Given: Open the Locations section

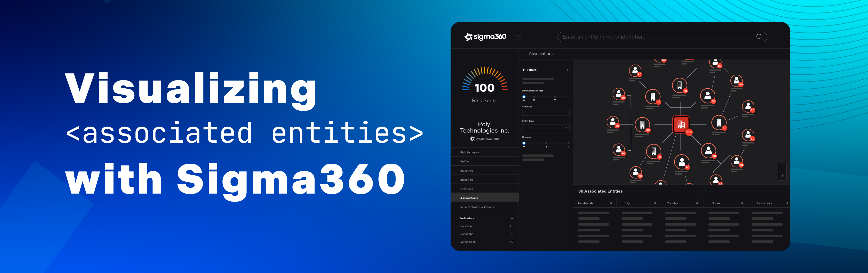Looking at the screenshot, I should pos(466,189).
